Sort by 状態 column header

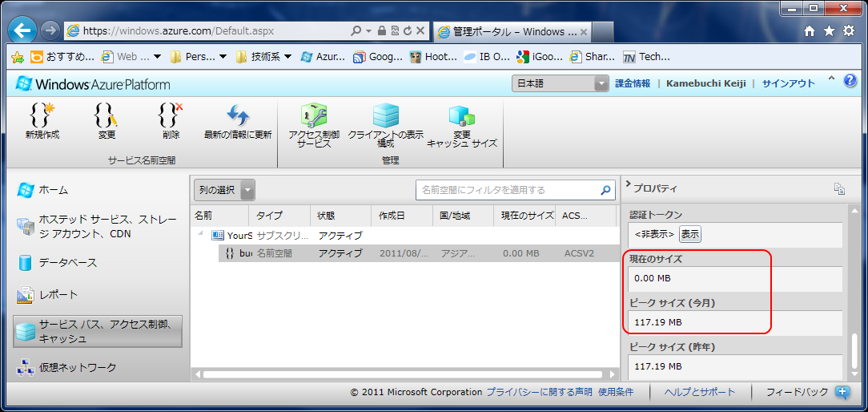point(340,215)
